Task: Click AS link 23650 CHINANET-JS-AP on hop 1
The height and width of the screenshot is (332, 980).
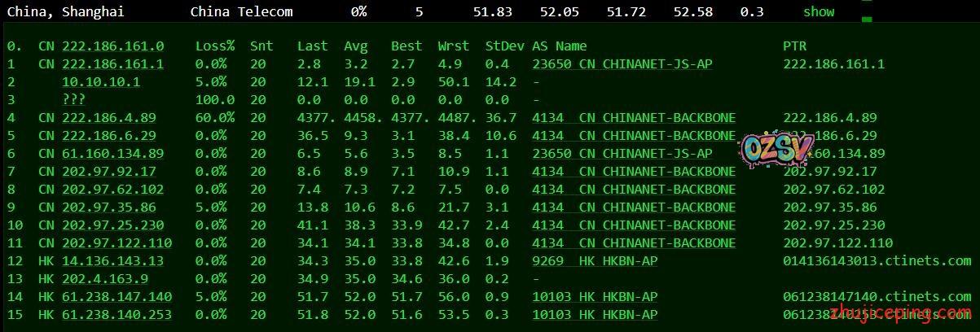Action: click(622, 64)
